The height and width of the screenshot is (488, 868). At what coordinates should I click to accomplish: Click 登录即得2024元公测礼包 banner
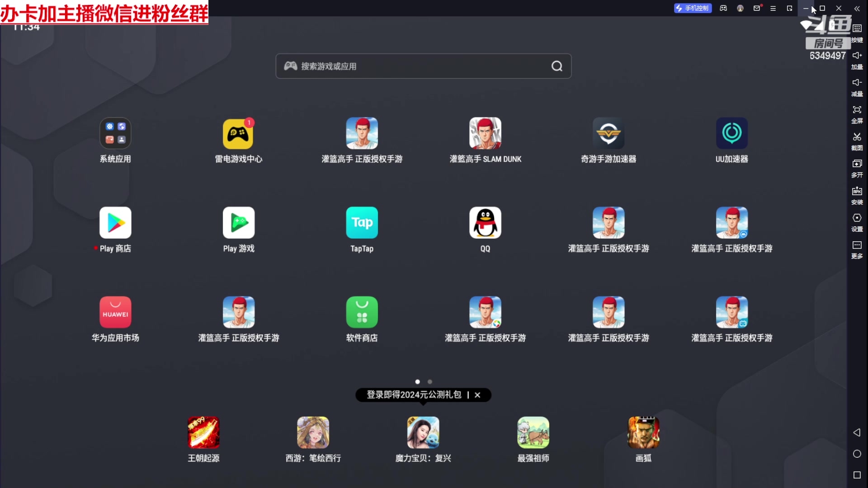click(x=414, y=395)
